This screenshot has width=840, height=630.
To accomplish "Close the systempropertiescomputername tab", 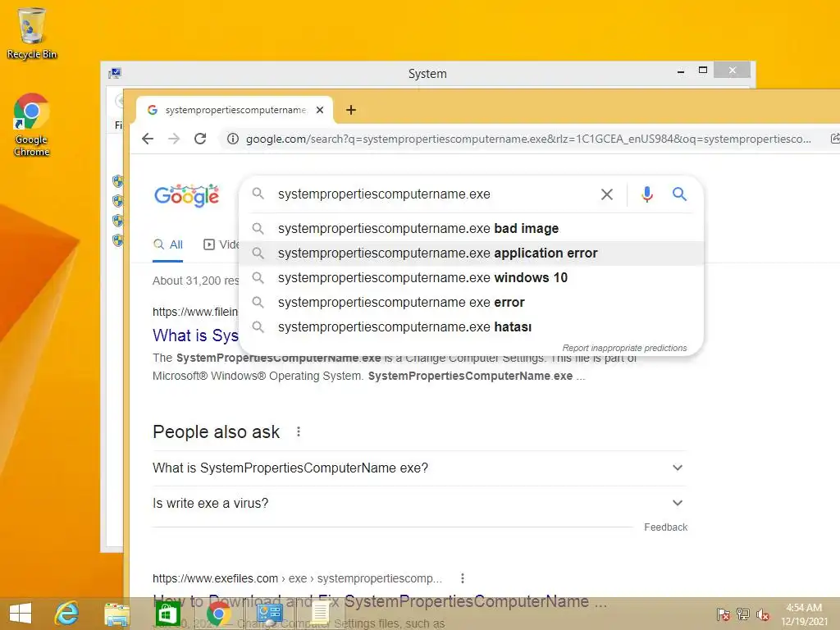I will [x=320, y=110].
